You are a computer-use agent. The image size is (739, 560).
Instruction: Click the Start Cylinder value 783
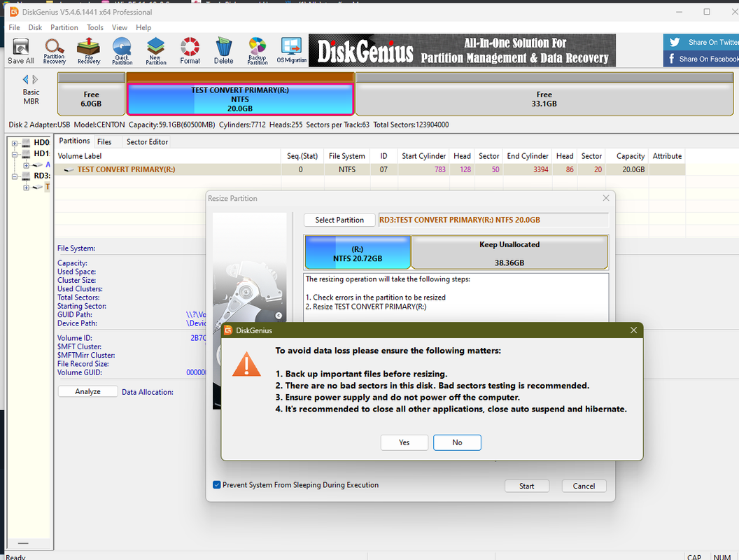point(440,169)
